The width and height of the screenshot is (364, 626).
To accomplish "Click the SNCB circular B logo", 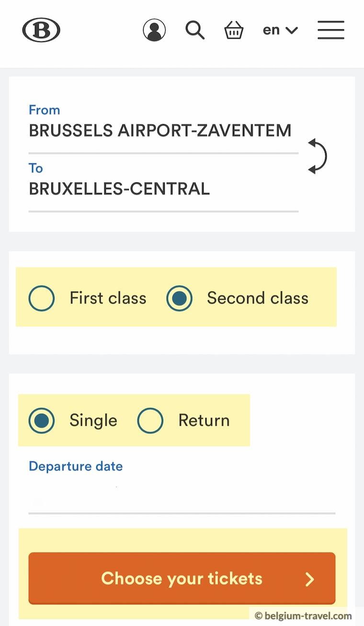I will pos(41,30).
